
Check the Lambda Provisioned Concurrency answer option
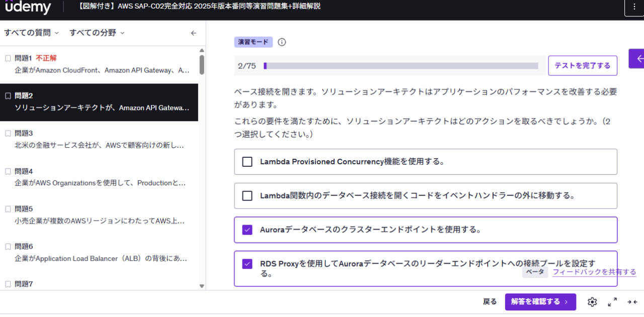pos(247,162)
